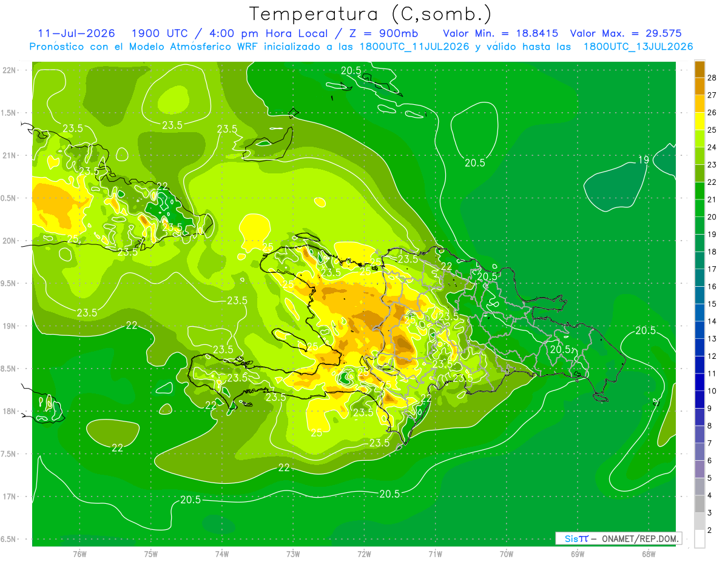Click the teal colorbar swatch between 16 and 17
This screenshot has height=562, width=728.
coord(699,278)
